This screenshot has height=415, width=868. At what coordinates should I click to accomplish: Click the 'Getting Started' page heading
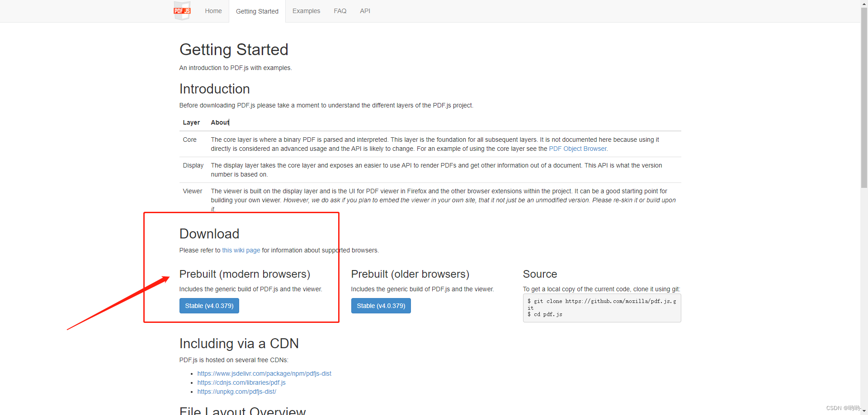234,50
